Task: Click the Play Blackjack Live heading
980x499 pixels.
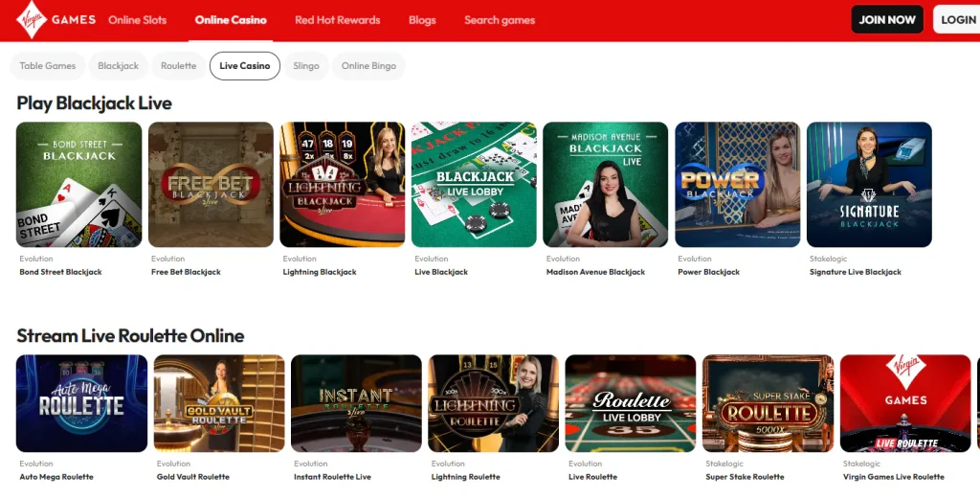Action: tap(95, 103)
